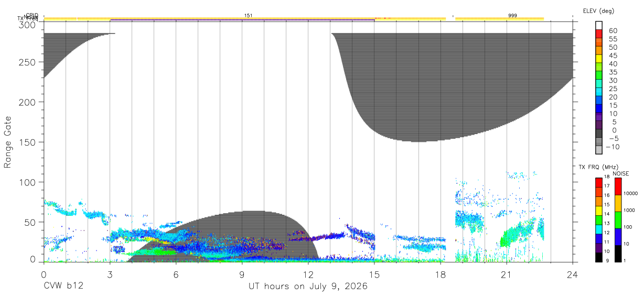Click x-axis hour tick label '9'

tap(242, 274)
